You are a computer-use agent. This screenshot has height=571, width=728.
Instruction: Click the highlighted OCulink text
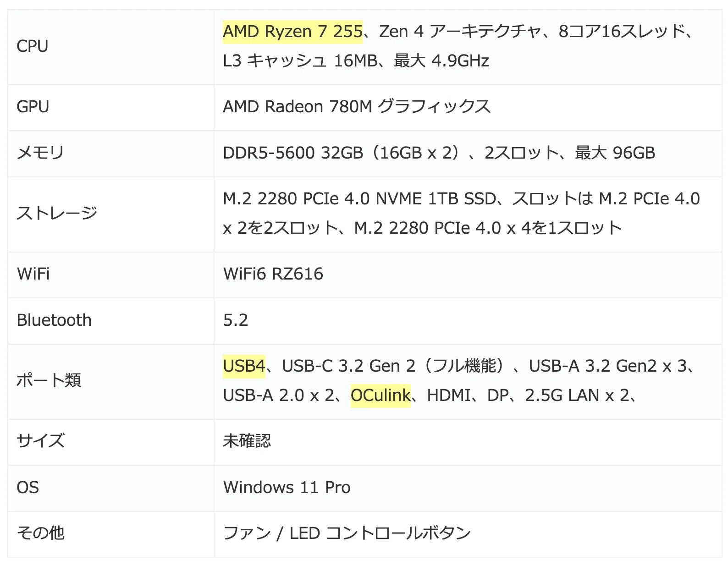pos(381,395)
